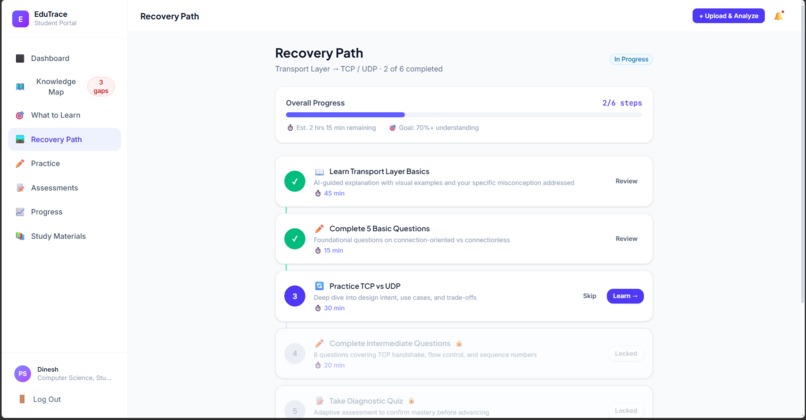Select Recovery Path in the sidebar
Screen dimensions: 806x420
click(64, 139)
